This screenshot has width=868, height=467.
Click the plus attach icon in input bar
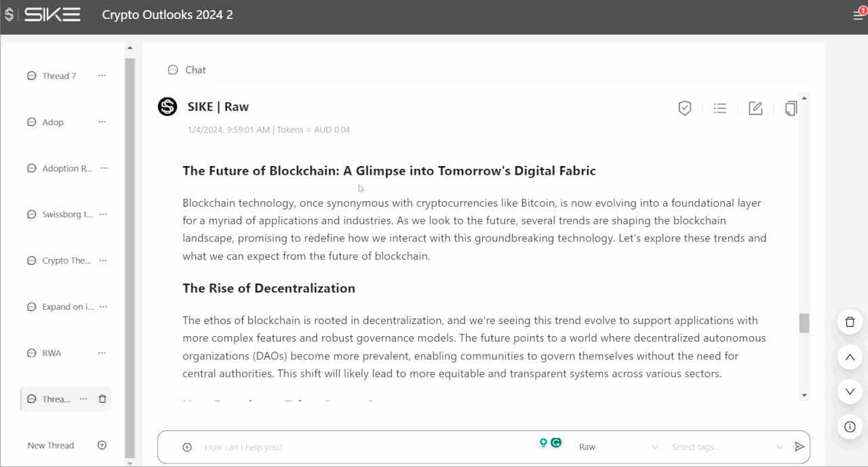pos(187,447)
